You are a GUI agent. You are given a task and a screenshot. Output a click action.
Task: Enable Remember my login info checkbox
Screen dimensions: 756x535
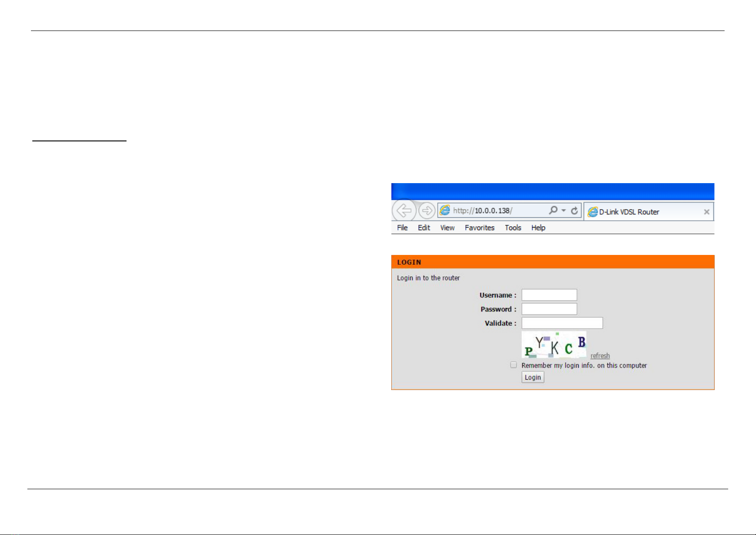click(x=513, y=365)
